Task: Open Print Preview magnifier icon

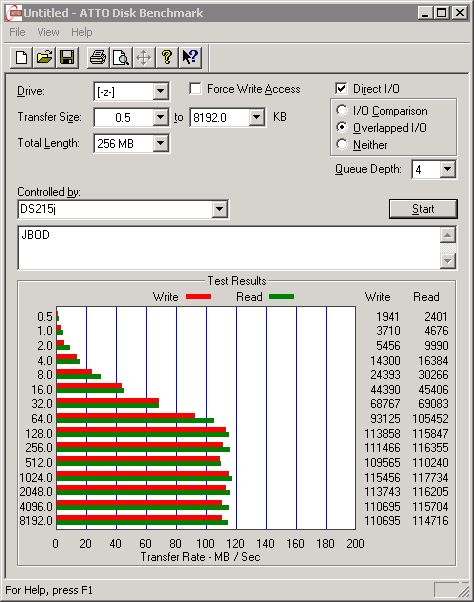Action: [x=121, y=58]
